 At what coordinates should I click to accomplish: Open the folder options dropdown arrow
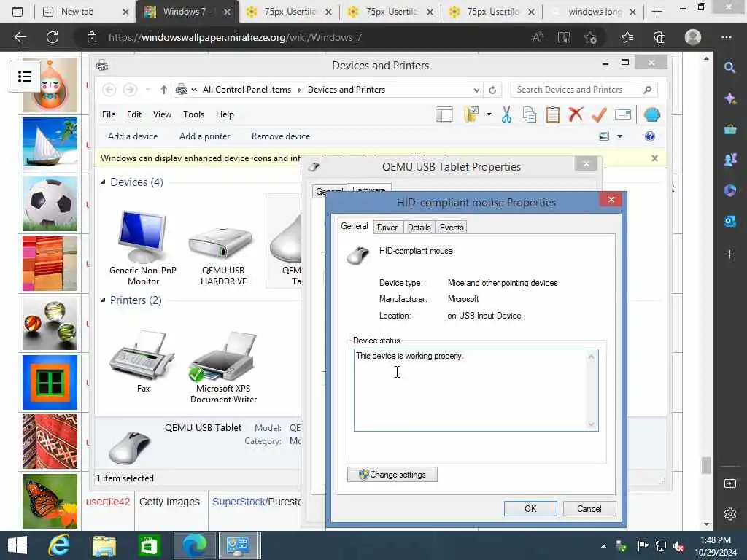489,114
